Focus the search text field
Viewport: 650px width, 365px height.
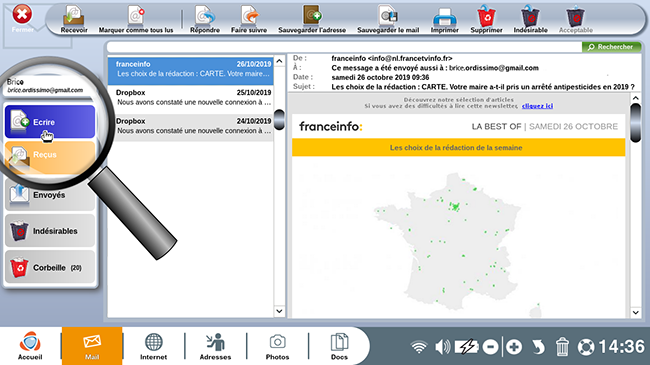tap(344, 47)
